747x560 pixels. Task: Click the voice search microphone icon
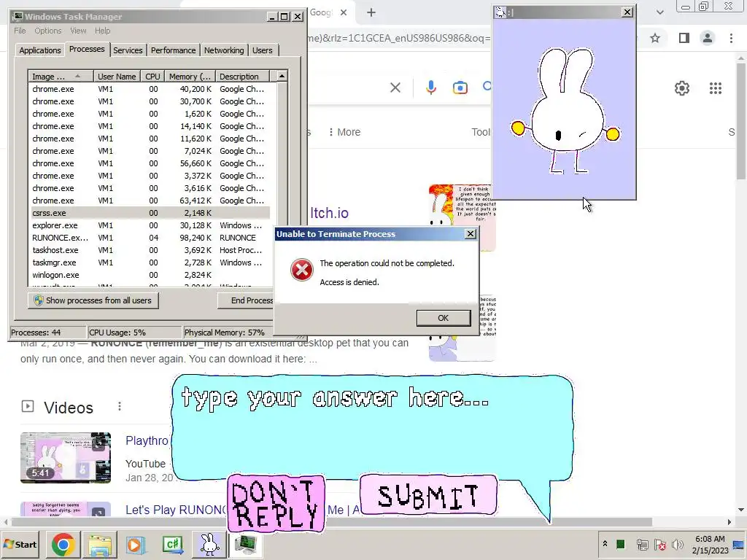pos(430,87)
